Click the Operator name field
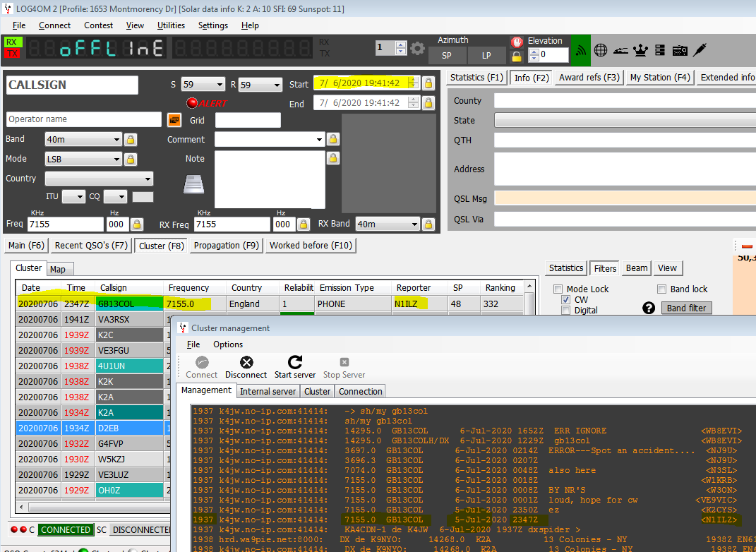Image resolution: width=756 pixels, height=552 pixels. (x=84, y=119)
